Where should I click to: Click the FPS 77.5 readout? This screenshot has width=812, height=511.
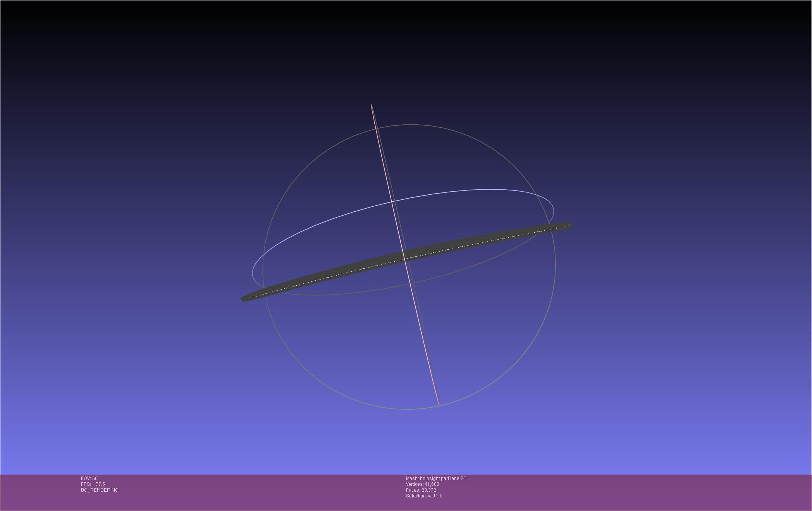click(x=93, y=484)
